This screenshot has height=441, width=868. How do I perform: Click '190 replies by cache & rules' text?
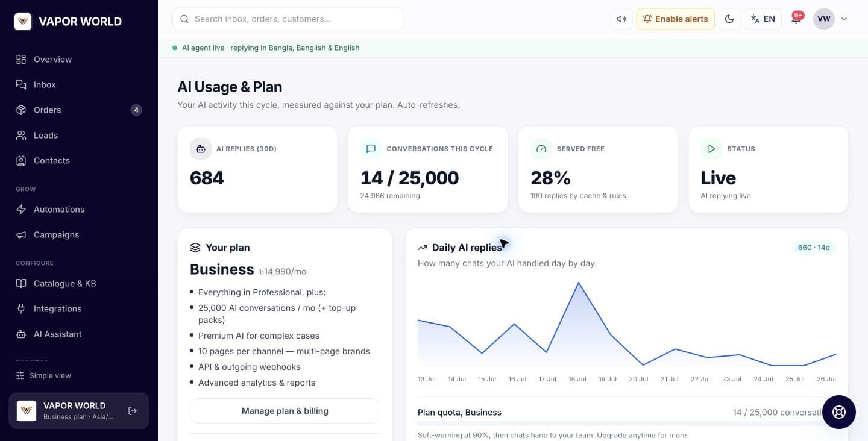(x=578, y=196)
